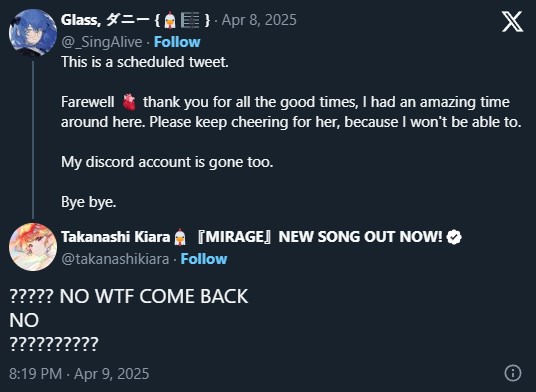Open the 'This is a scheduled tweet' text
The height and width of the screenshot is (392, 536).
tap(145, 62)
